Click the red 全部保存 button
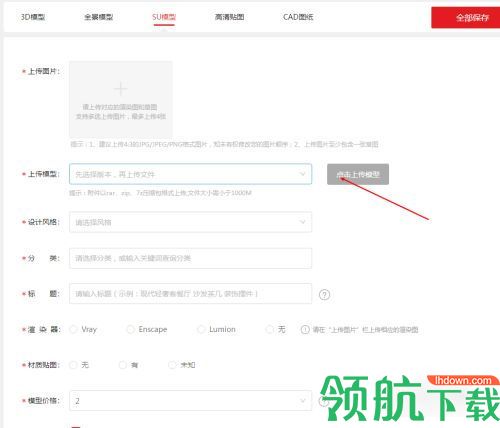Viewport: 500px width, 428px height. point(466,18)
